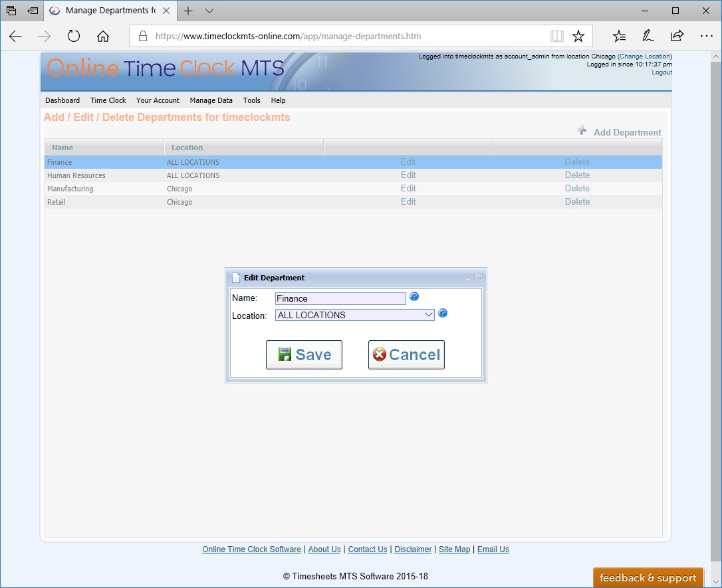Viewport: 722px width, 588px height.
Task: Click help icon beside Location dropdown
Action: coord(443,313)
